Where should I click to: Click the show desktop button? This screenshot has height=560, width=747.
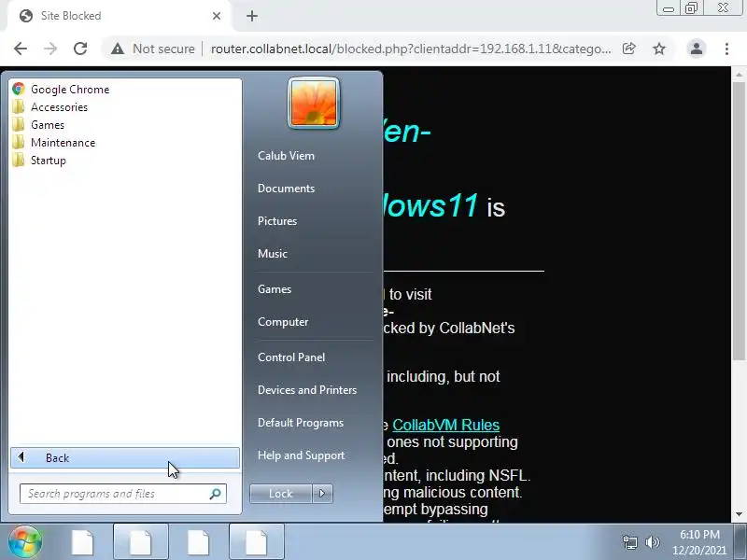tap(740, 542)
